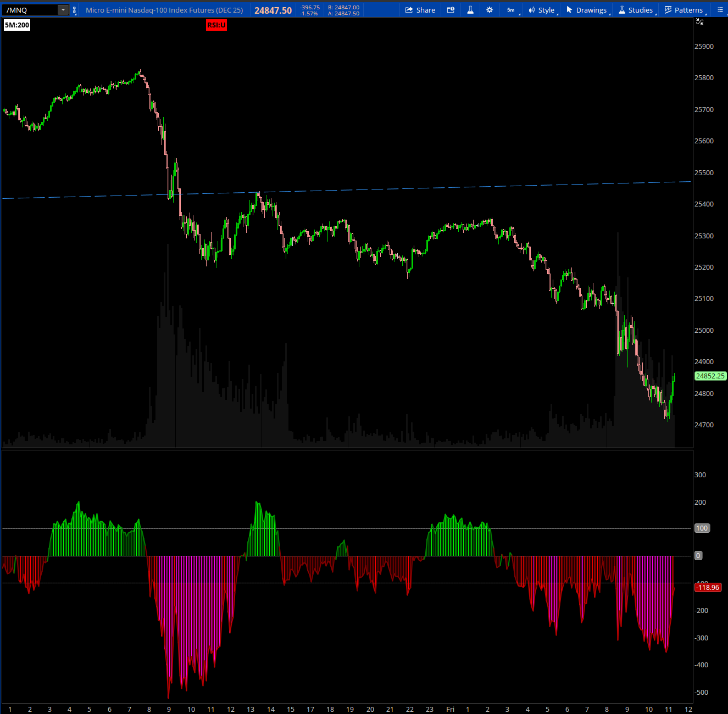Select the 0 level marker on the indicator
The image size is (728, 714).
pyautogui.click(x=698, y=556)
